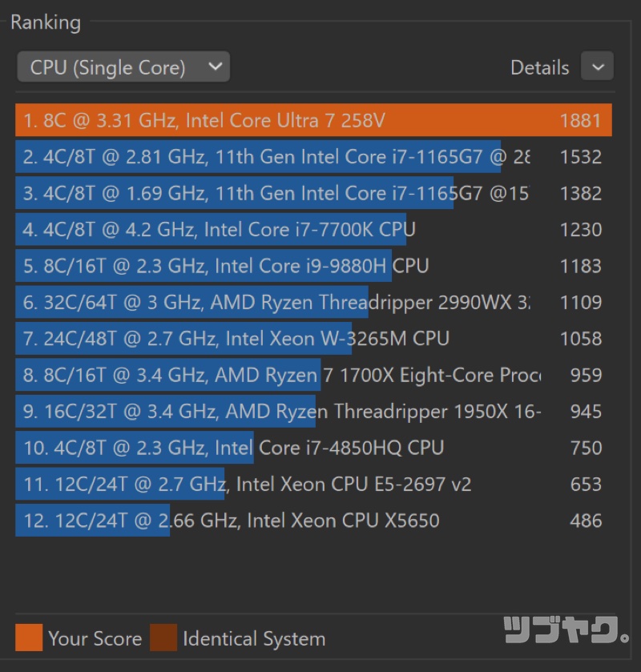The width and height of the screenshot is (641, 672).
Task: Open the CPU (Single Core) ranking dropdown
Action: (x=123, y=66)
